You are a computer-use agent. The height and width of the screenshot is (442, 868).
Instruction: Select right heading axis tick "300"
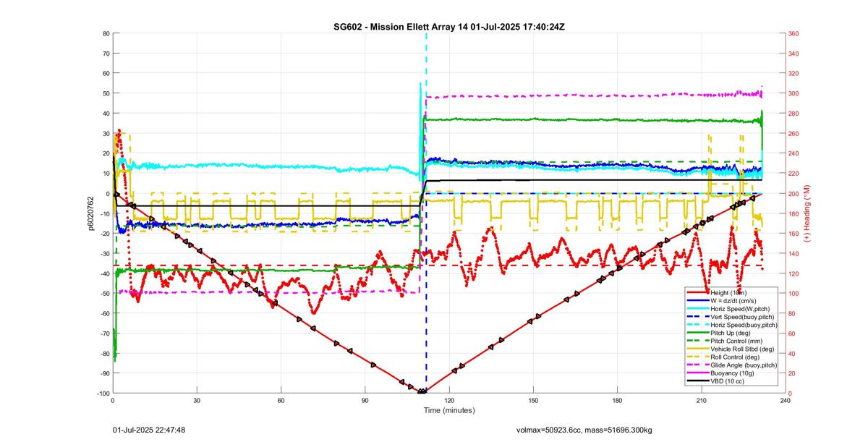(793, 93)
